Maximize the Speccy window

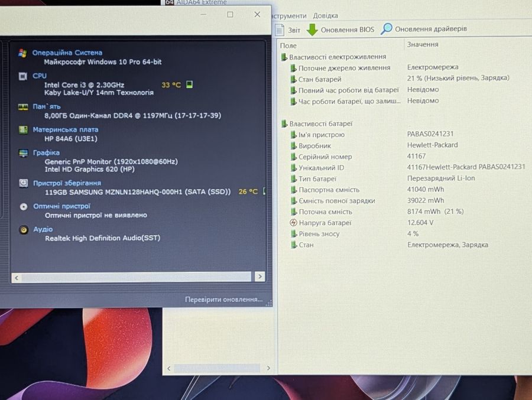tap(230, 15)
